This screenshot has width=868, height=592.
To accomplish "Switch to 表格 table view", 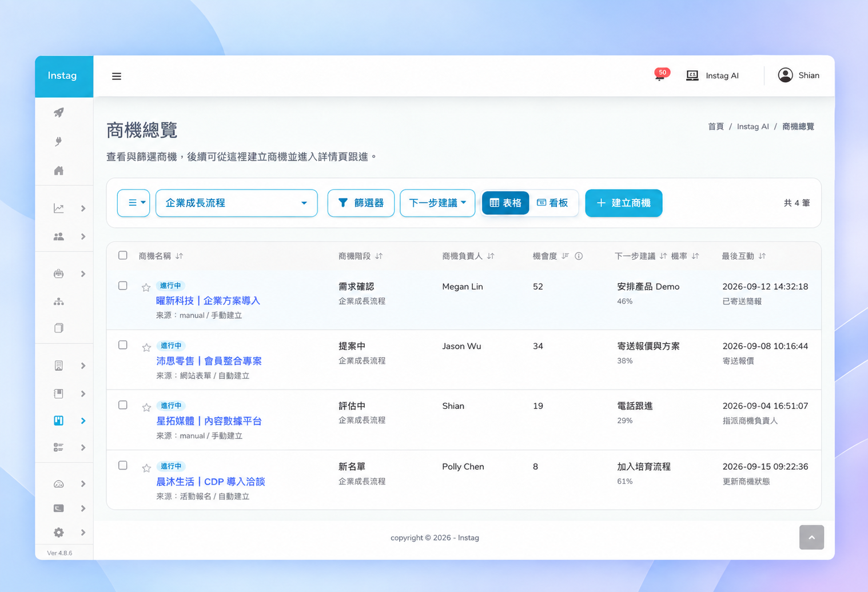I will 505,203.
